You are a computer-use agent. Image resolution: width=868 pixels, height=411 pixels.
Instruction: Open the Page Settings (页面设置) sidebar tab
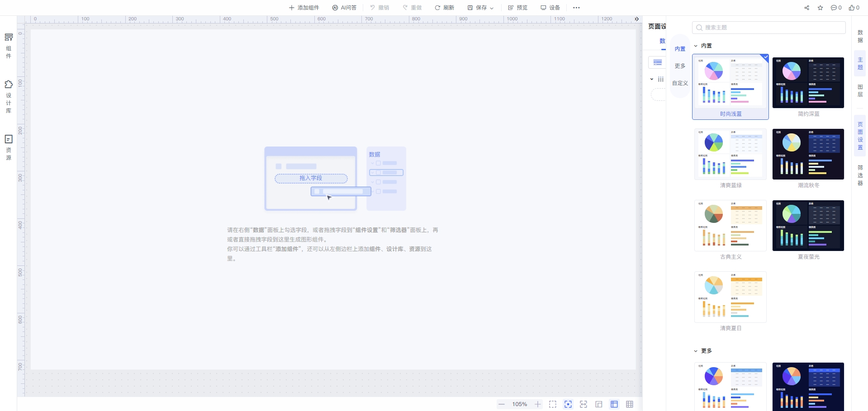[860, 136]
